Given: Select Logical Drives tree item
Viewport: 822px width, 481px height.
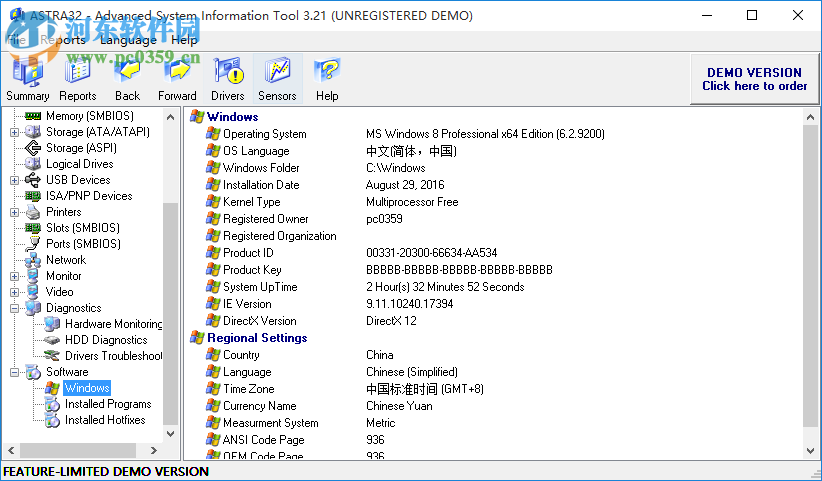Looking at the screenshot, I should 80,164.
